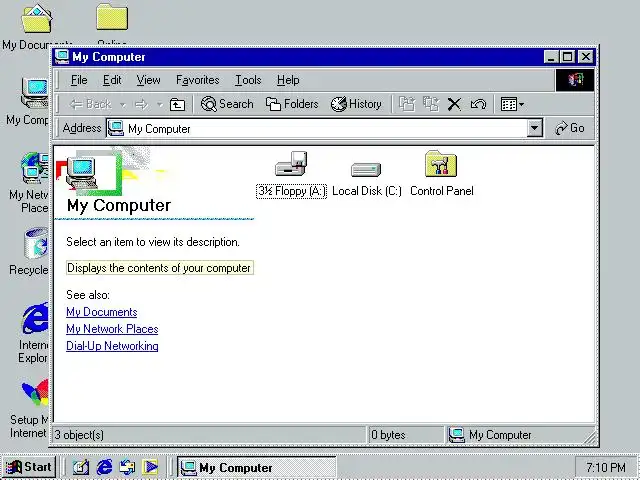Click the Windows logo throbber icon
This screenshot has height=480, width=640.
575,80
